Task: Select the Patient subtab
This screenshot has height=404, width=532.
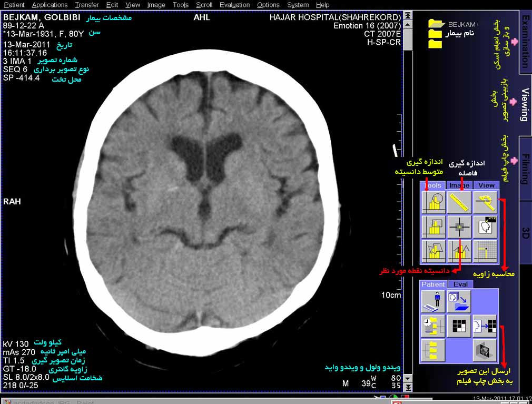Action: click(434, 284)
